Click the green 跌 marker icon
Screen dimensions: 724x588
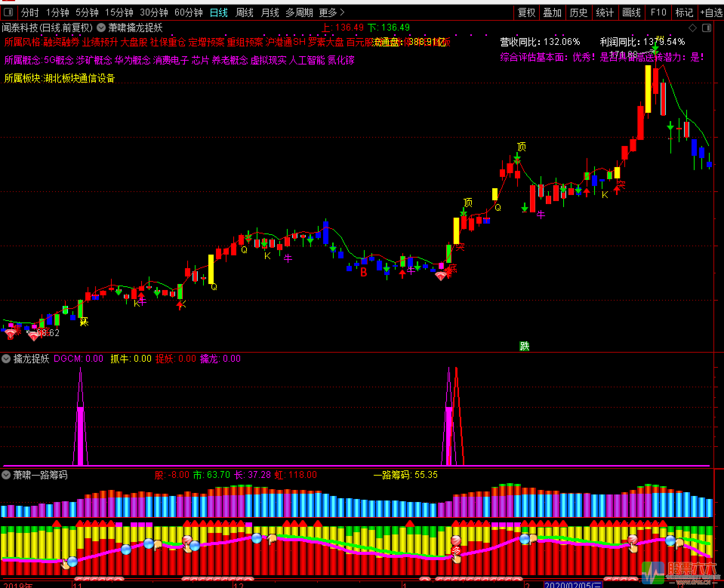[524, 346]
